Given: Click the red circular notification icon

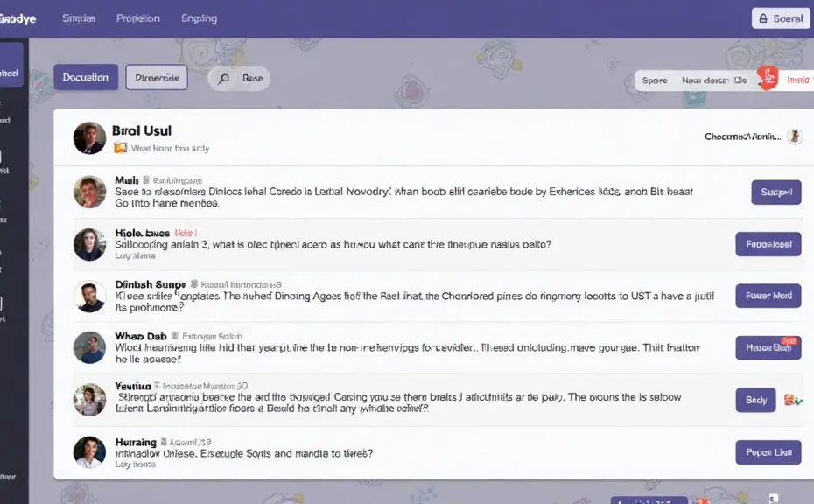Looking at the screenshot, I should coord(768,78).
